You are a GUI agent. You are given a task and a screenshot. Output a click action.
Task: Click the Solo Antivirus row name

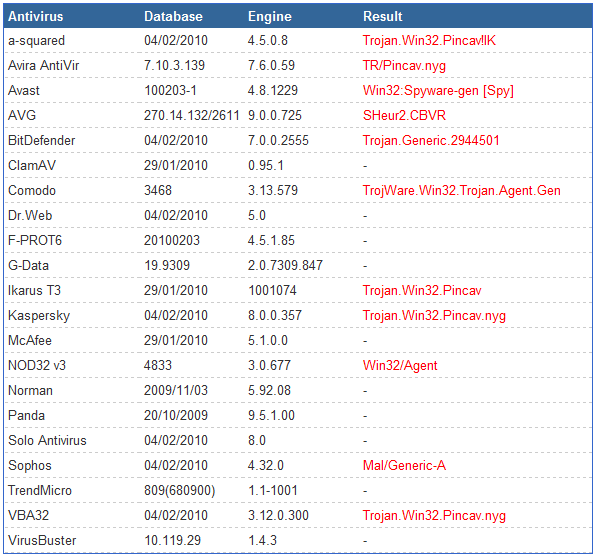47,440
